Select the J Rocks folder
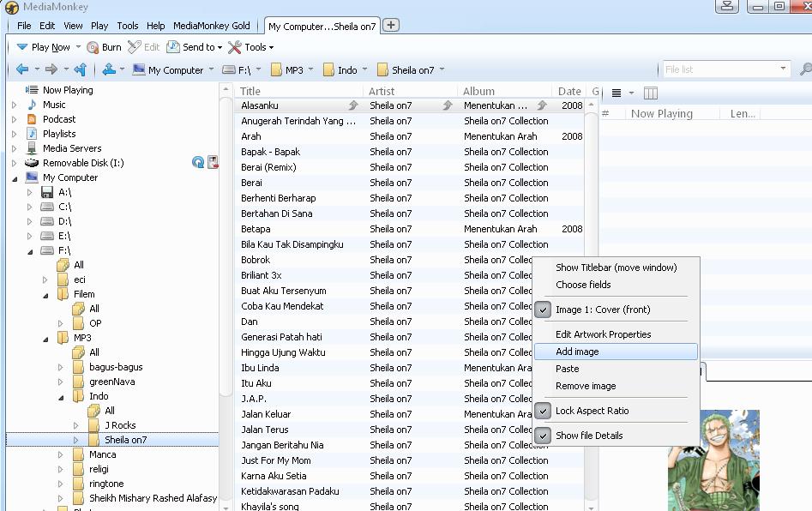The width and height of the screenshot is (812, 511). click(120, 425)
